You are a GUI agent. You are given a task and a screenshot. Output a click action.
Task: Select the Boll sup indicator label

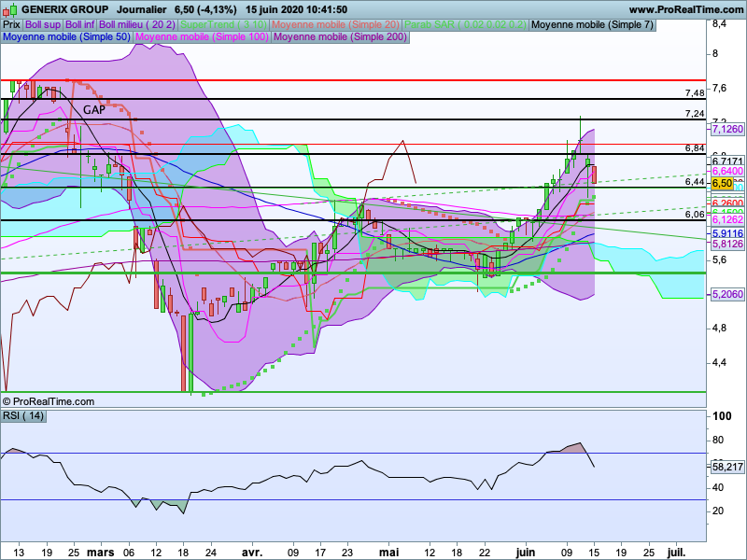tap(43, 25)
